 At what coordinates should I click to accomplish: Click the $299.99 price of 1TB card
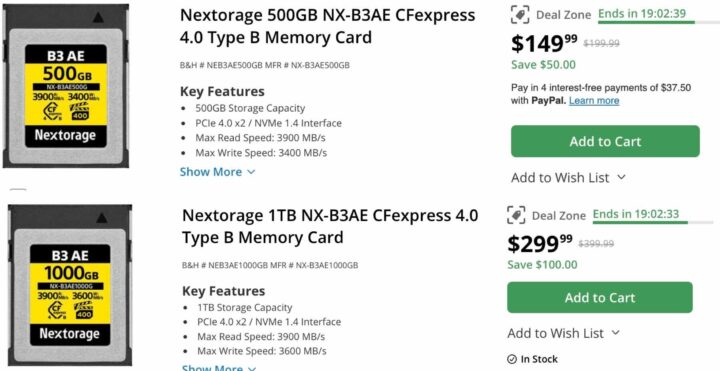[x=540, y=244]
